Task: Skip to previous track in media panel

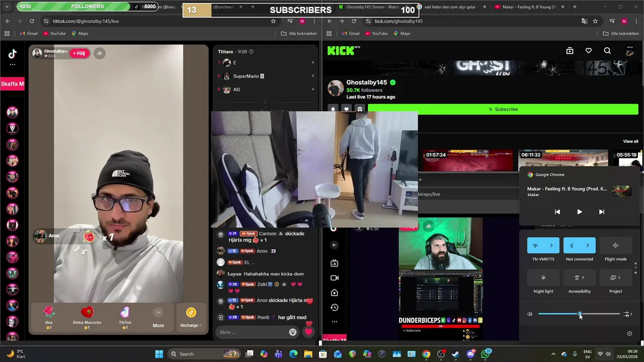Action: click(557, 212)
